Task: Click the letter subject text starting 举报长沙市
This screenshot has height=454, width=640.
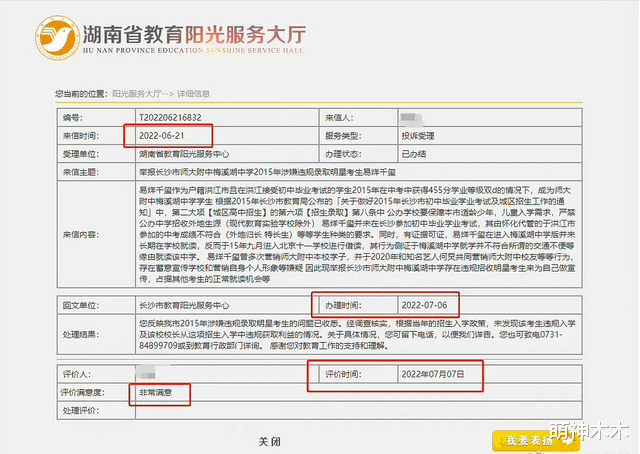Action: (267, 172)
